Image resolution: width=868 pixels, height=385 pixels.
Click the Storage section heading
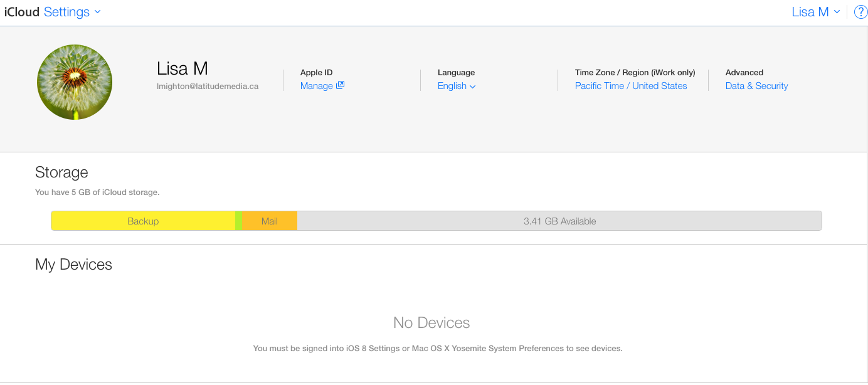tap(61, 172)
